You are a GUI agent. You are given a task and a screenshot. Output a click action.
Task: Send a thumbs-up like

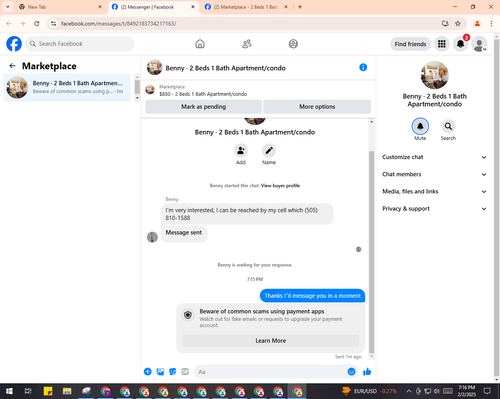point(367,371)
